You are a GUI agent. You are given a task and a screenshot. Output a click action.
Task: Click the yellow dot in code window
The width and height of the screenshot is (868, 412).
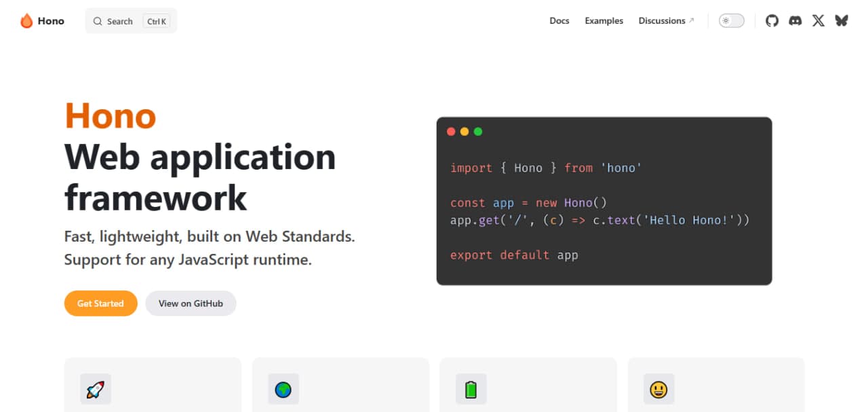tap(465, 132)
